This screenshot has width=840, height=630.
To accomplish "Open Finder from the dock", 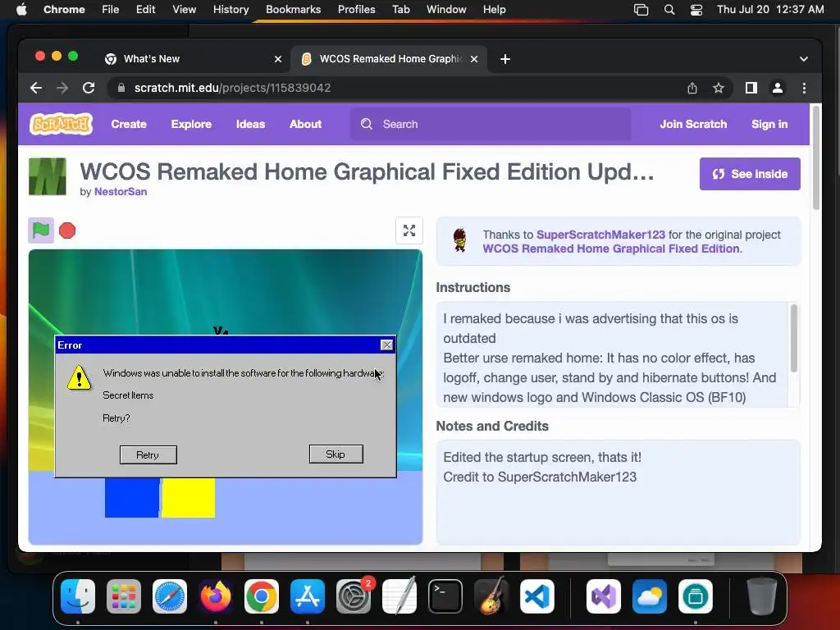I will (78, 596).
